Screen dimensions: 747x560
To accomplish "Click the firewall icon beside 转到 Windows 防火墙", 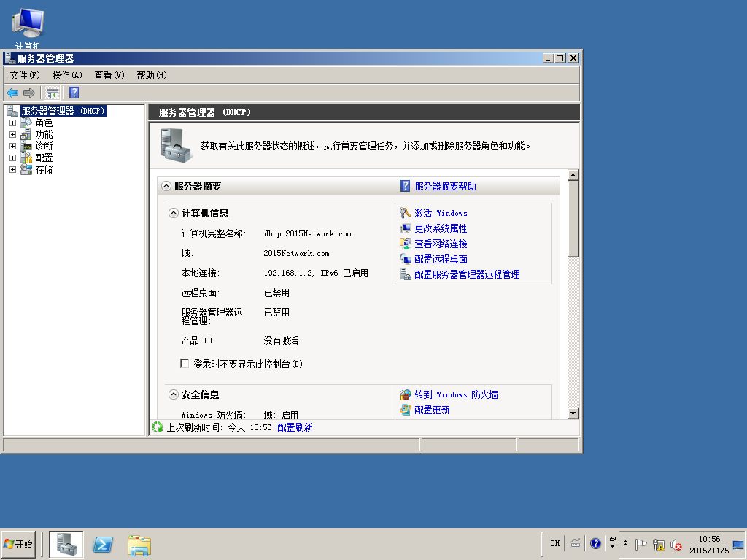I will pos(406,394).
